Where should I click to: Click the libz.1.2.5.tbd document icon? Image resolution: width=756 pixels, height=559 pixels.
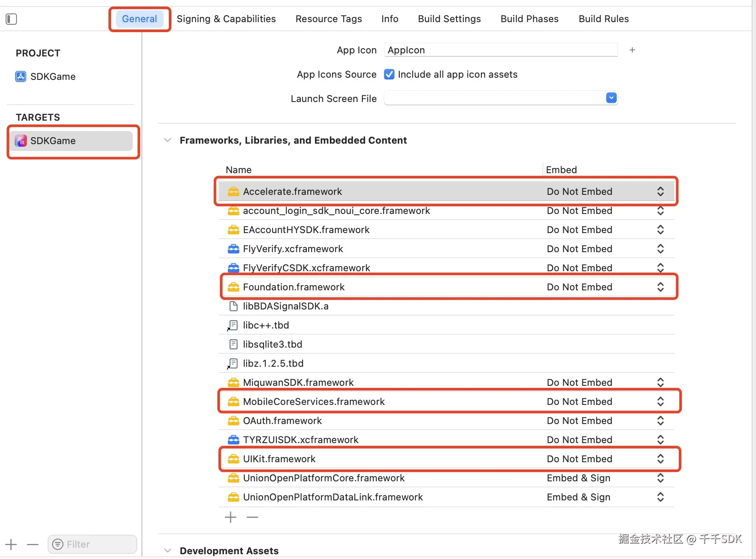pyautogui.click(x=233, y=364)
